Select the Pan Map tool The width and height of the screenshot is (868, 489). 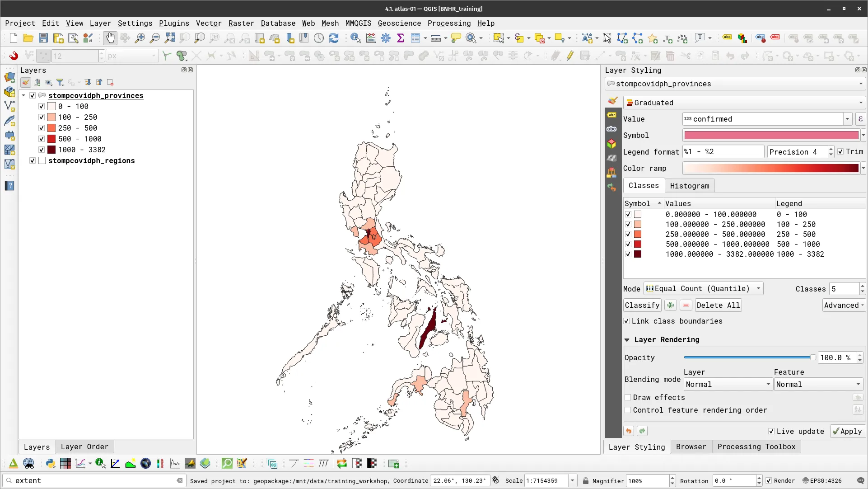point(110,38)
